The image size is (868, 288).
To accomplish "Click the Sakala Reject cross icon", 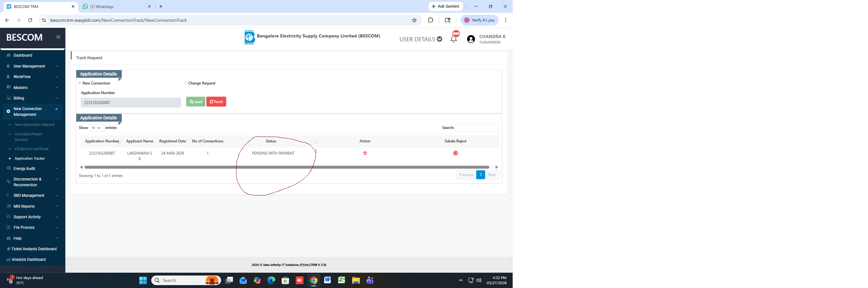I will 455,153.
